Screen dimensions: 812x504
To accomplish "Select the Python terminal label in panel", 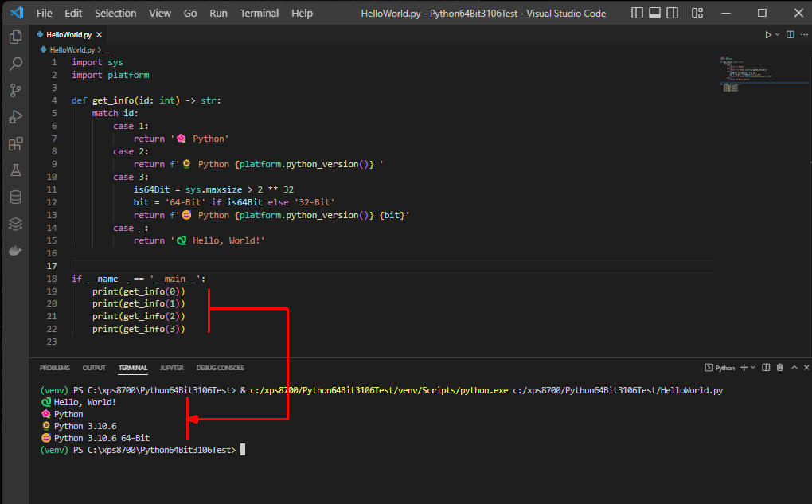I will (x=720, y=368).
